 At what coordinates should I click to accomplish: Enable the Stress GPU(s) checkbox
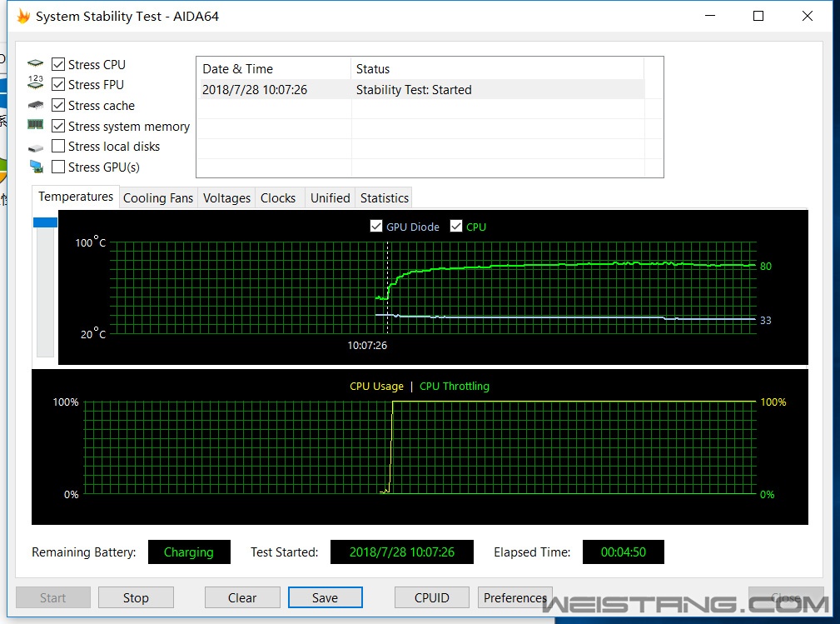coord(58,167)
